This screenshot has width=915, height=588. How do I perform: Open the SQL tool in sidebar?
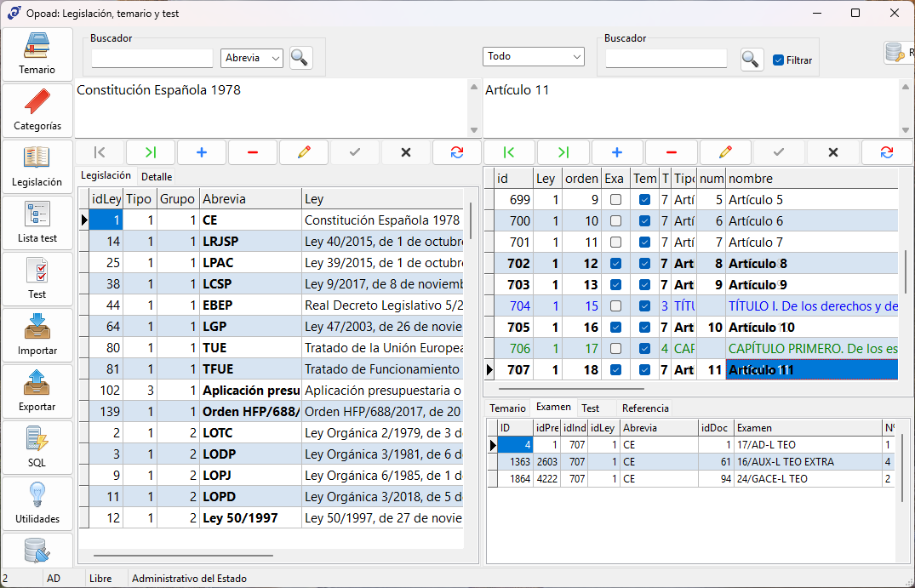(x=37, y=448)
